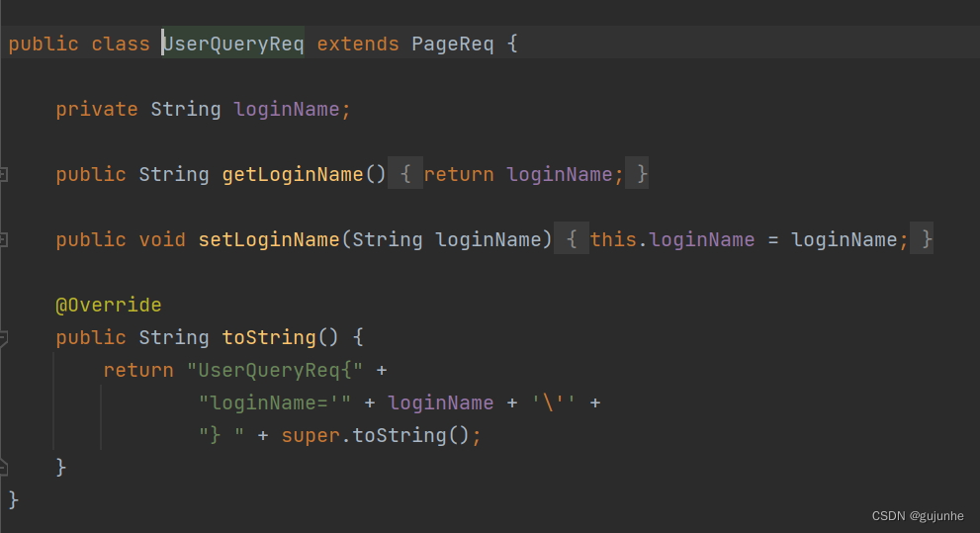Click return keyword inside getLoginName
980x533 pixels.
tap(459, 174)
